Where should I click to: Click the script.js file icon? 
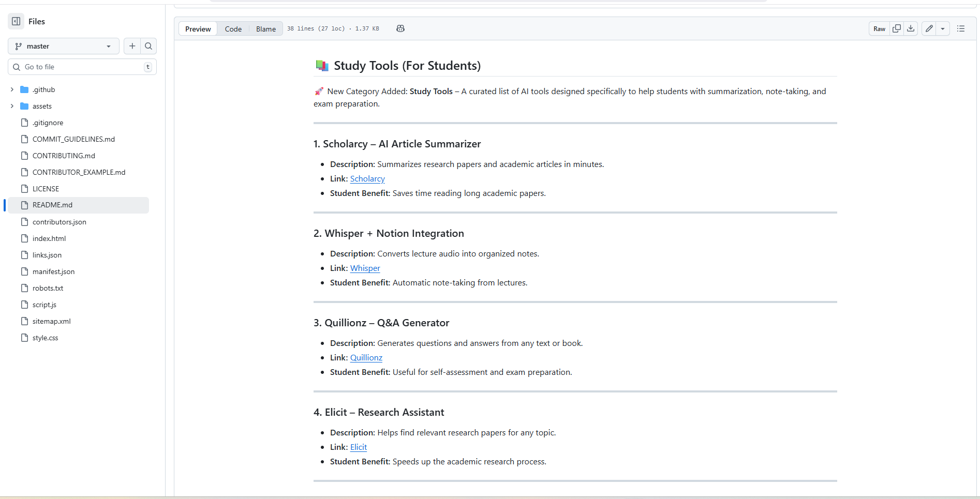pos(24,305)
